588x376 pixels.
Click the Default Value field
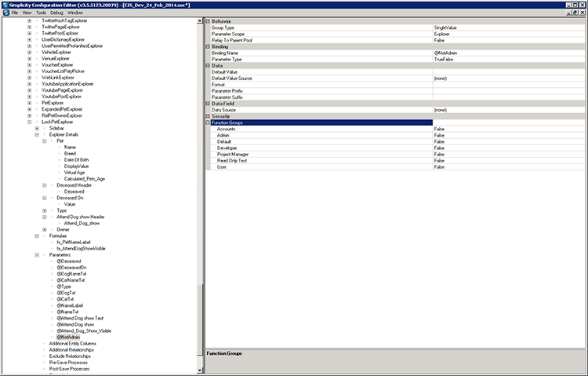509,72
